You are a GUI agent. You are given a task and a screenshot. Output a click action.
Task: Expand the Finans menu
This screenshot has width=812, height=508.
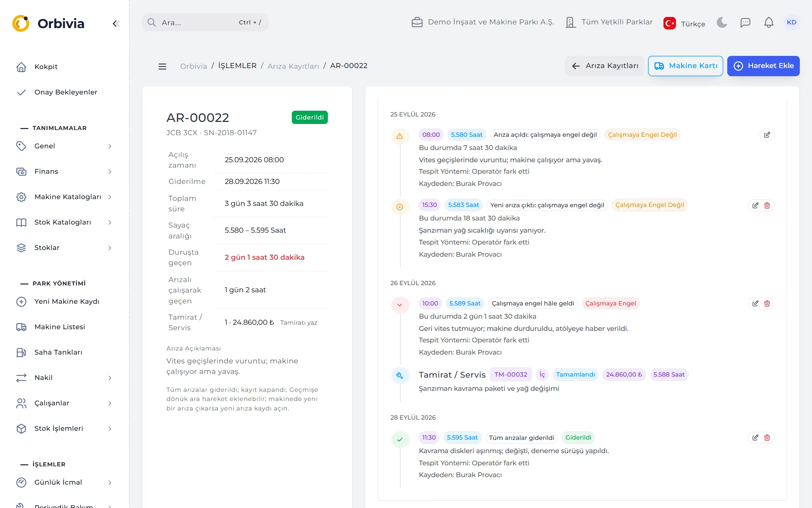[x=64, y=171]
